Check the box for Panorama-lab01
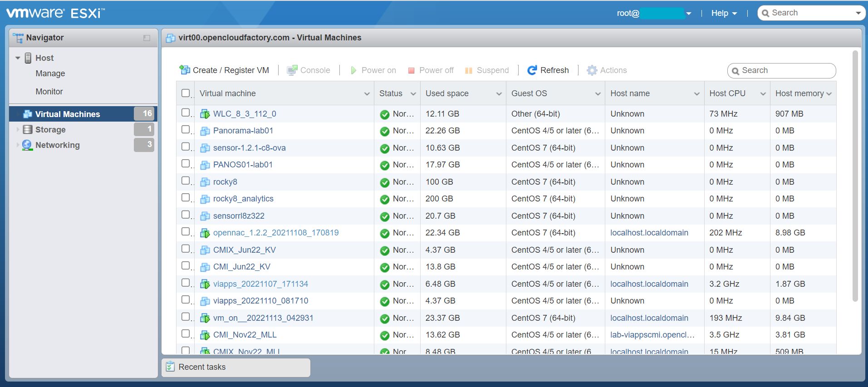Image resolution: width=868 pixels, height=387 pixels. 185,129
